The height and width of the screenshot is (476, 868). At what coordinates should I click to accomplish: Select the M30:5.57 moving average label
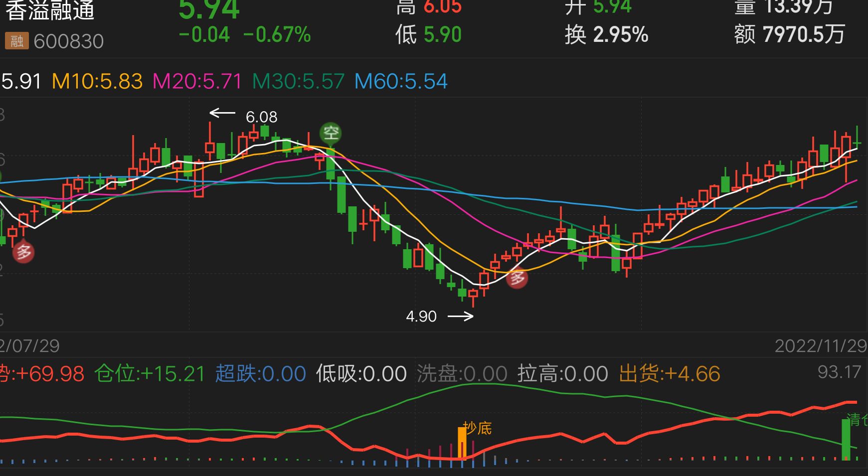tap(299, 81)
